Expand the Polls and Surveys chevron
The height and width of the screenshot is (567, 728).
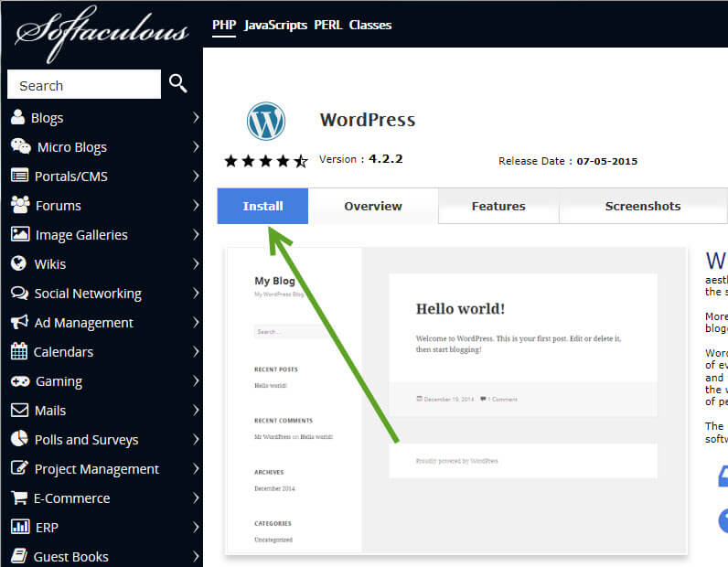click(196, 439)
